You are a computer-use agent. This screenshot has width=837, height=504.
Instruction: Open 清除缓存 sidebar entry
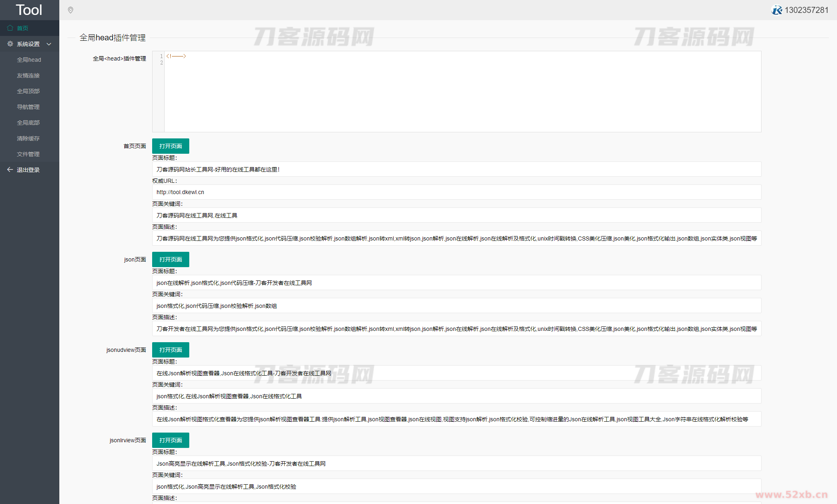tap(28, 138)
